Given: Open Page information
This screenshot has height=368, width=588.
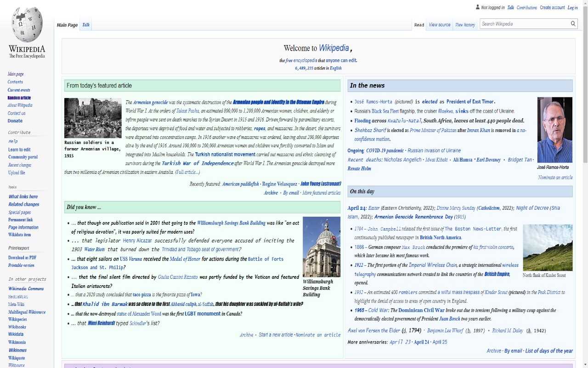Looking at the screenshot, I should 23,227.
